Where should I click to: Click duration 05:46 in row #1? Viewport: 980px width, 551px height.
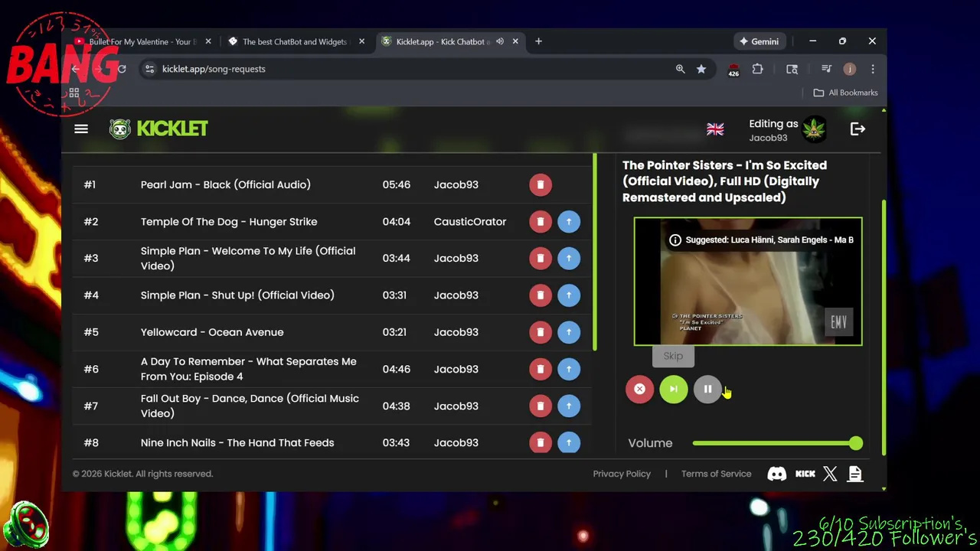point(397,184)
